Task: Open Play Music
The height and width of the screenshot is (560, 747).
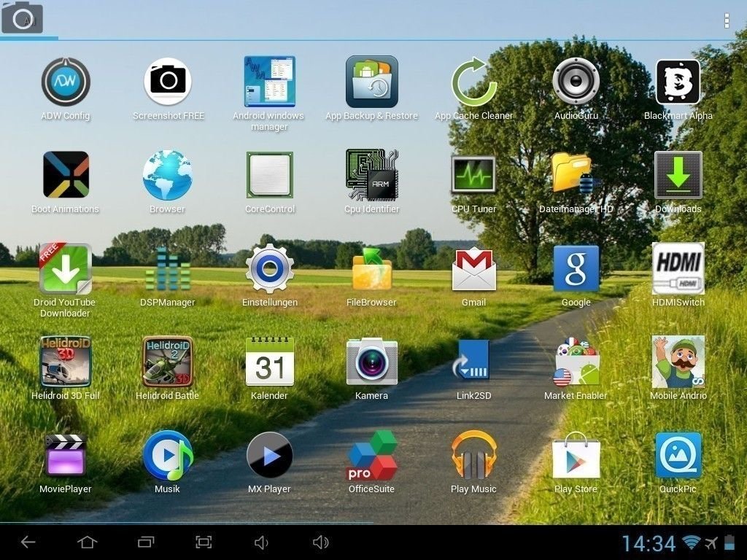Action: click(x=473, y=455)
